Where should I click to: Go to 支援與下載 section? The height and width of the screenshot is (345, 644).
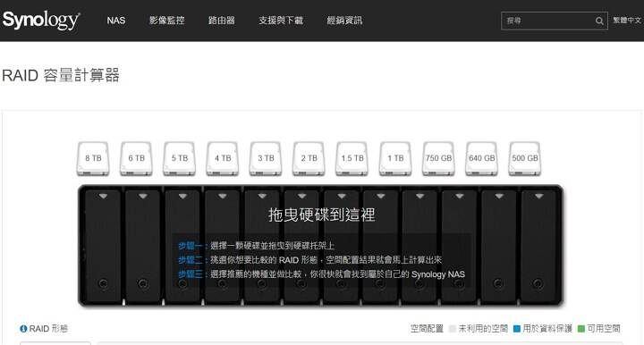click(x=281, y=21)
